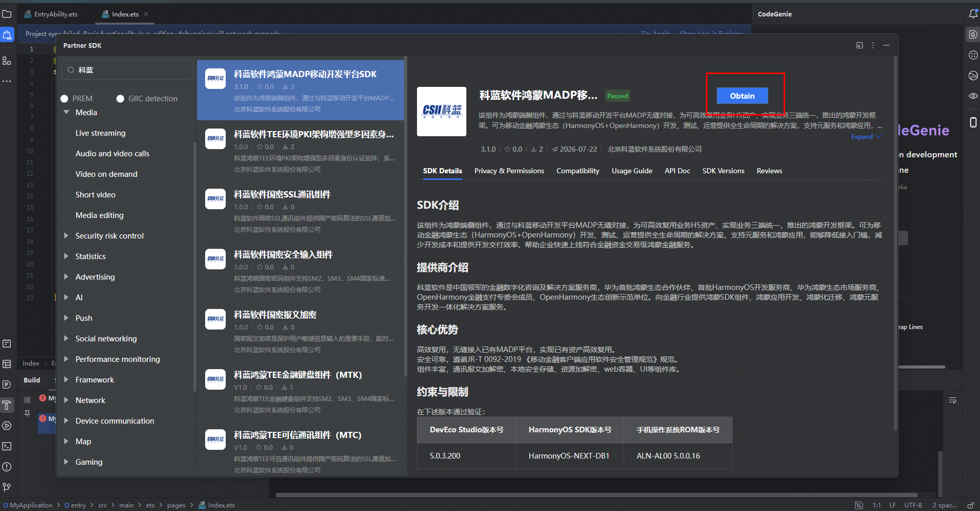Collapse the Media category

tap(66, 112)
